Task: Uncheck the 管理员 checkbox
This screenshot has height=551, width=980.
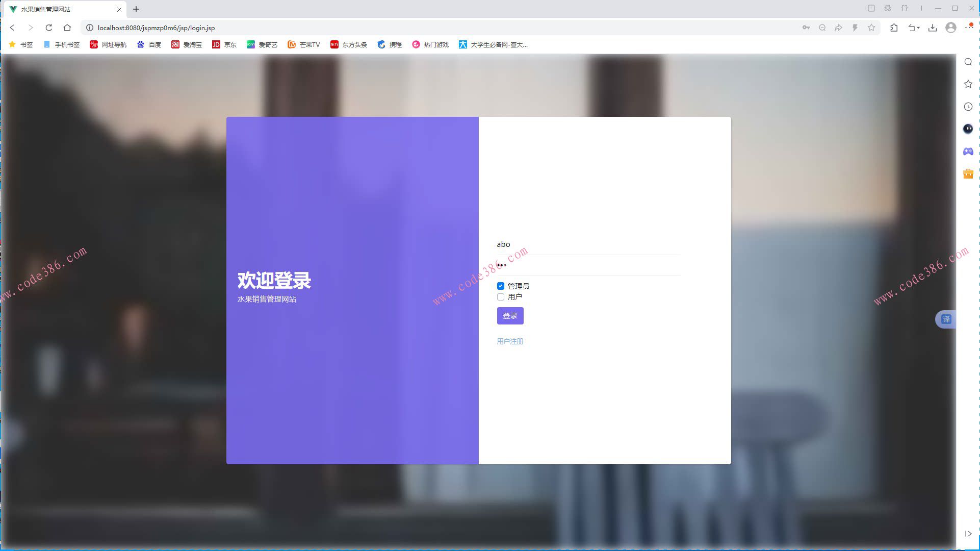Action: [x=500, y=286]
